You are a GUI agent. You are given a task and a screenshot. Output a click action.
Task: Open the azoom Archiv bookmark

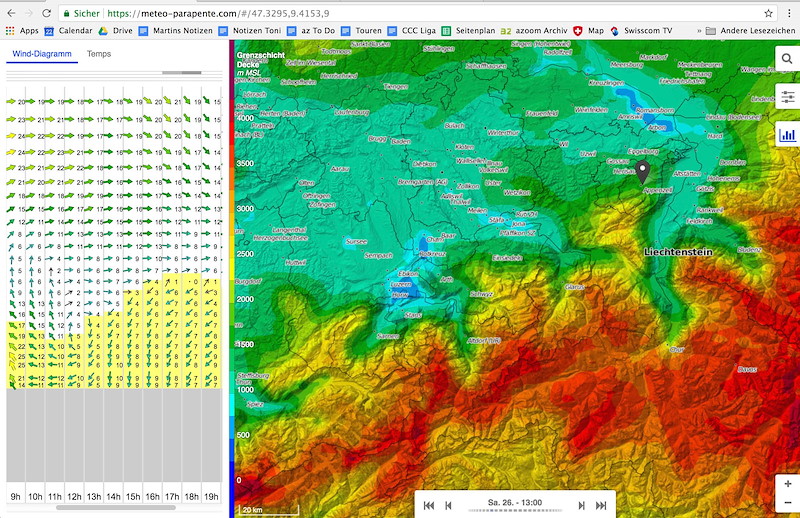point(534,31)
